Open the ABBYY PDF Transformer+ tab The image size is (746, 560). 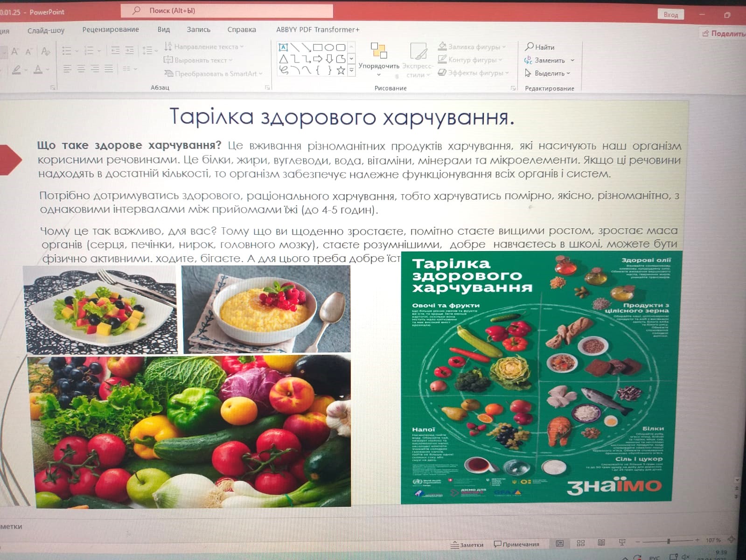tap(318, 29)
